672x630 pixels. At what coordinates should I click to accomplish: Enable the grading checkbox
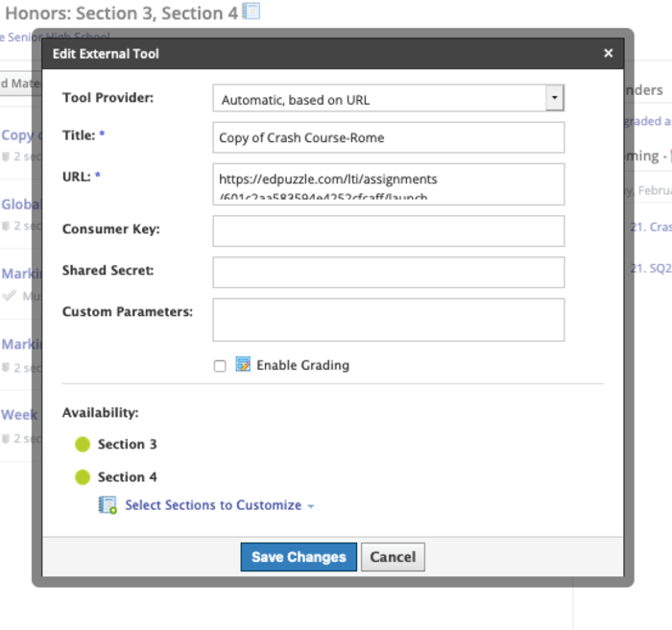coord(220,366)
